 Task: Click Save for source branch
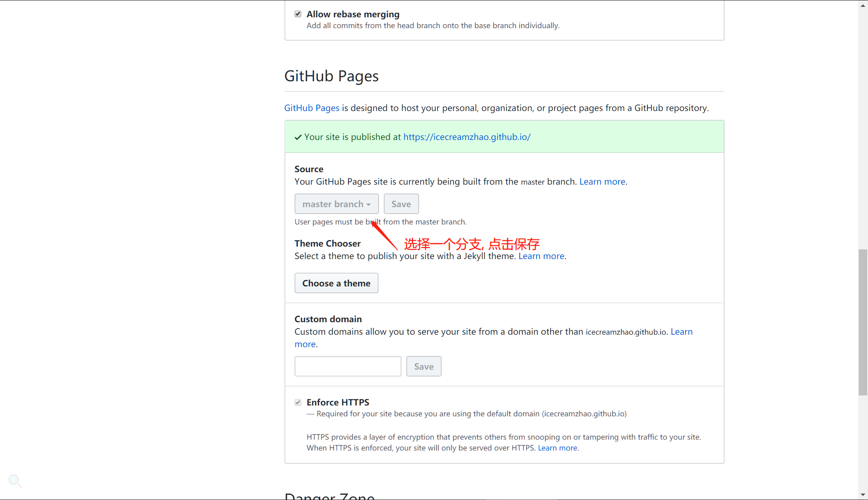click(401, 204)
